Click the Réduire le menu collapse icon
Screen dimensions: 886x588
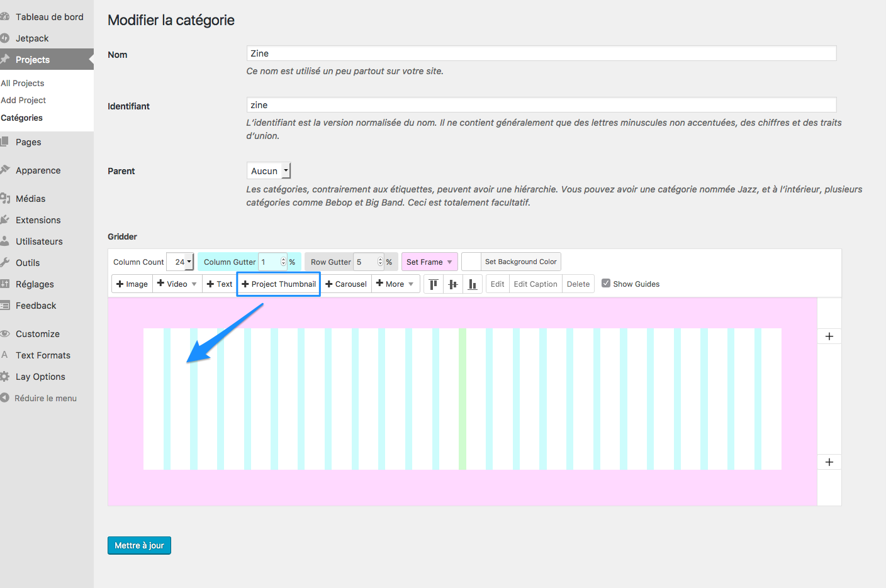5,398
